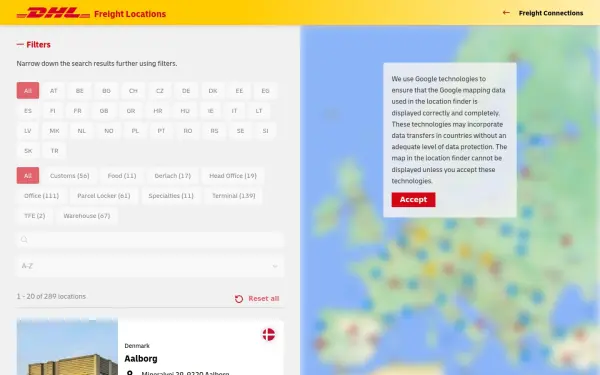This screenshot has height=375, width=600.
Task: Collapse the Filters section
Action: tap(33, 45)
